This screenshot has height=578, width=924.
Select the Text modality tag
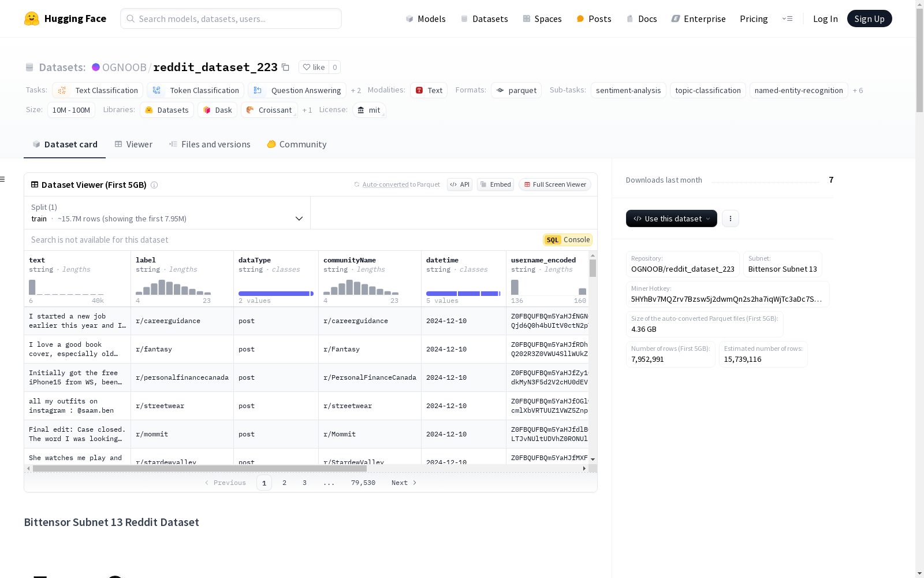pyautogui.click(x=429, y=90)
